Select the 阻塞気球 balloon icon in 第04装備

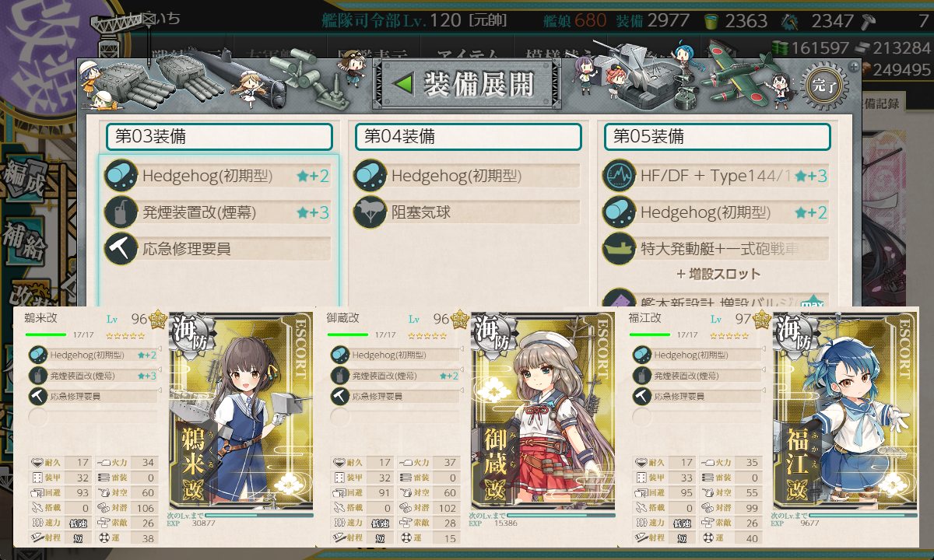tap(370, 212)
